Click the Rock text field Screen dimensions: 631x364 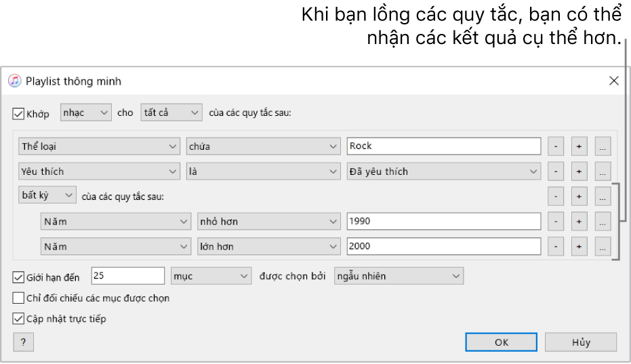point(444,146)
